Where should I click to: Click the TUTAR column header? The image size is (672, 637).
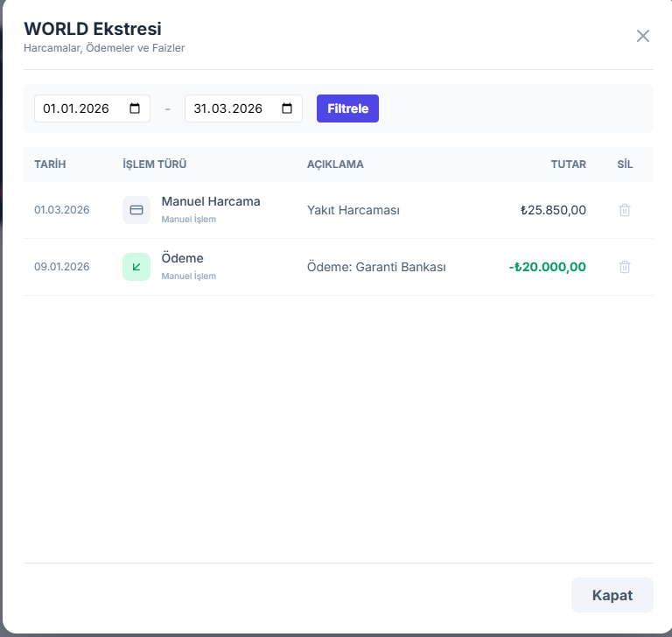568,164
